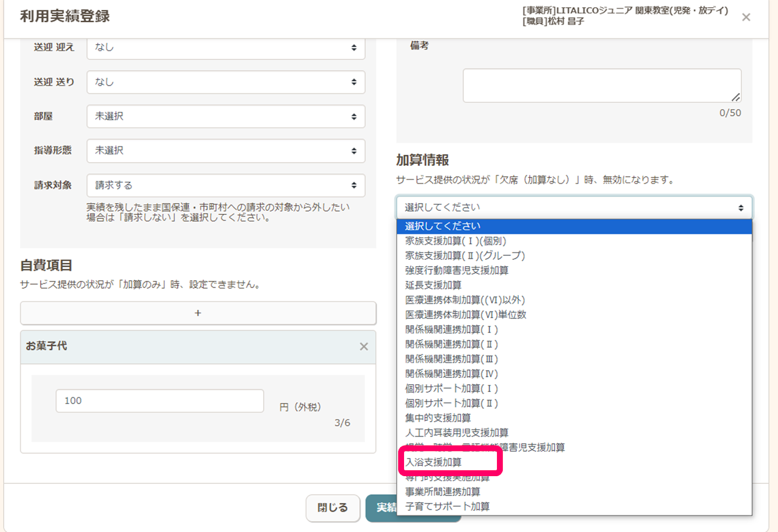Select 集中的支援加算 option

point(438,418)
